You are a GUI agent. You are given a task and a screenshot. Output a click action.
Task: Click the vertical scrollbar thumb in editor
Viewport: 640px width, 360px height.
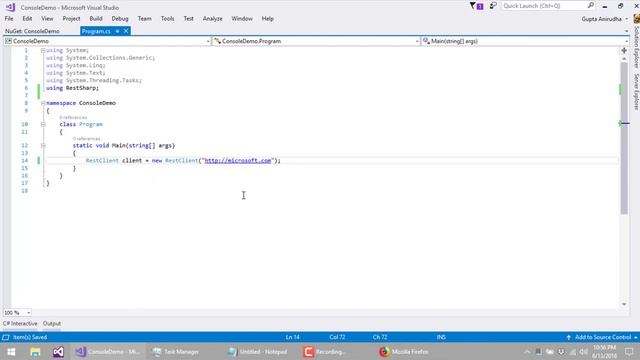pos(624,138)
